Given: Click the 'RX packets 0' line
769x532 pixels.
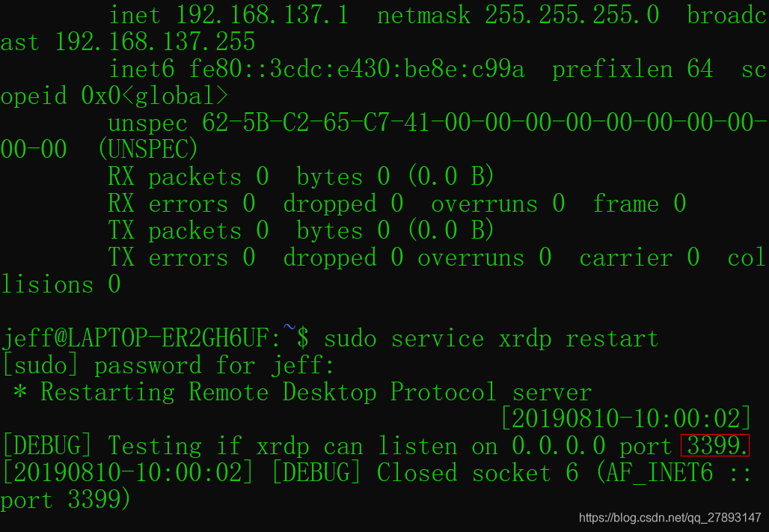Looking at the screenshot, I should 301,176.
